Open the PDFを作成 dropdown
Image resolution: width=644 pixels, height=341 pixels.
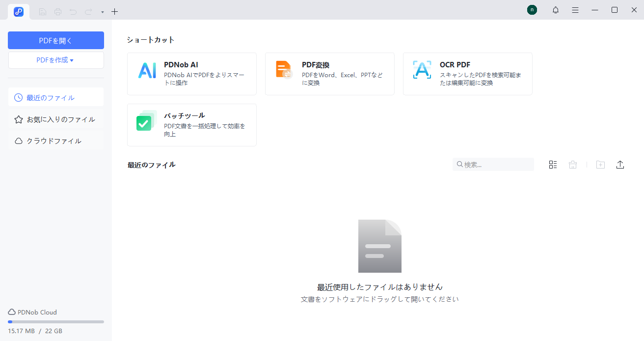[55, 60]
